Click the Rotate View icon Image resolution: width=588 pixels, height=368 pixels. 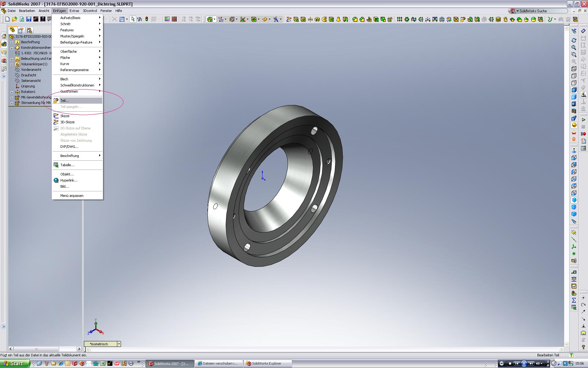pyautogui.click(x=574, y=40)
